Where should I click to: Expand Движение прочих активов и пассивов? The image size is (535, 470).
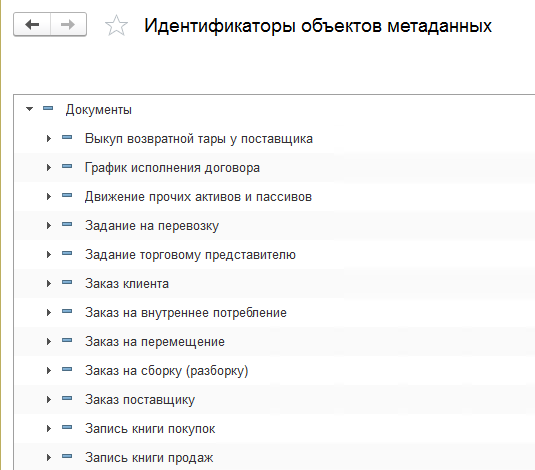pos(49,196)
